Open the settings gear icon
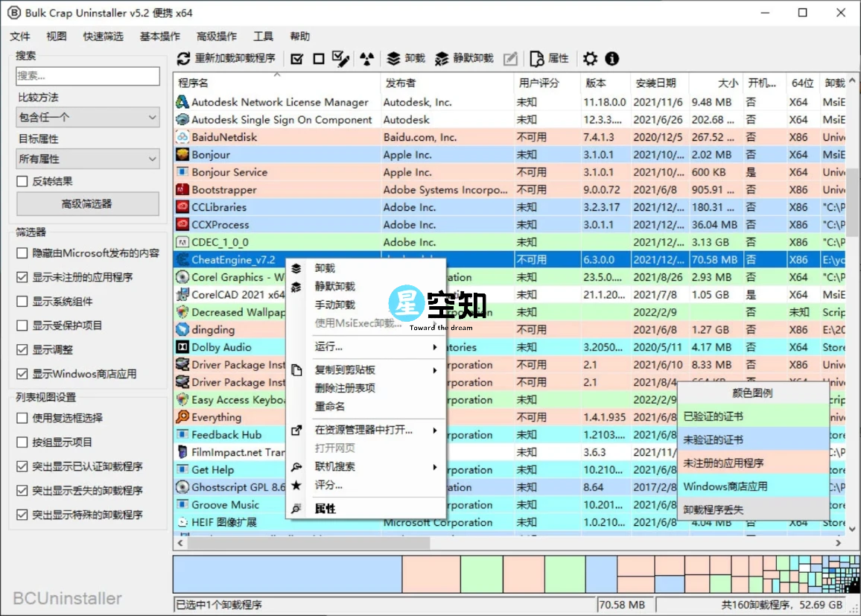This screenshot has height=616, width=861. coord(591,58)
